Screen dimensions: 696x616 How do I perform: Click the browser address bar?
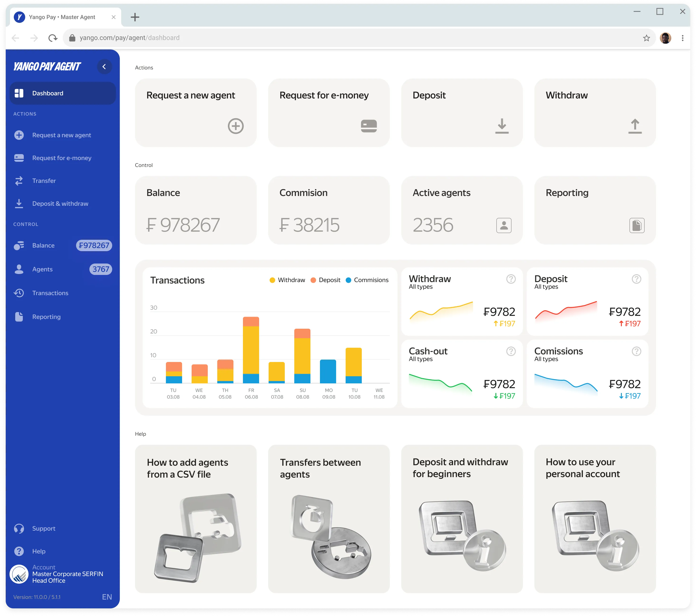238,38
